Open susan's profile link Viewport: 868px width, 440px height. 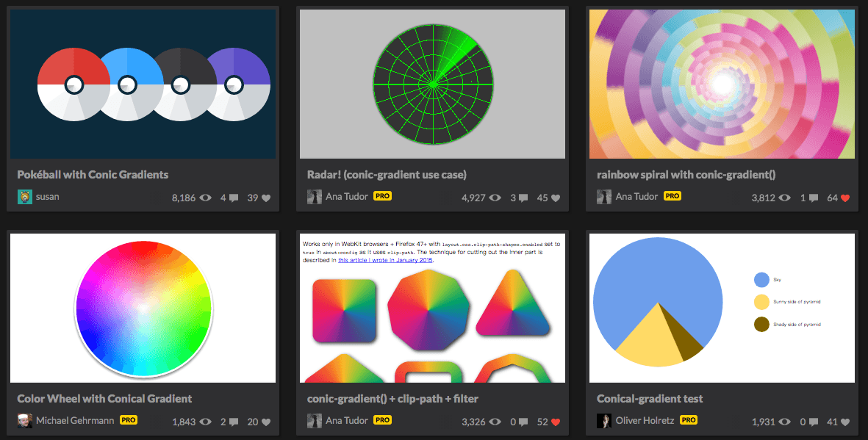(x=48, y=196)
